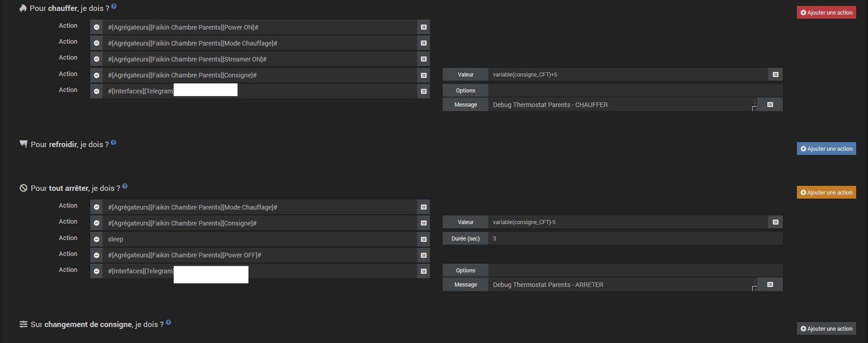Open selector beside ARRETER message field
This screenshot has width=868, height=343.
[770, 285]
